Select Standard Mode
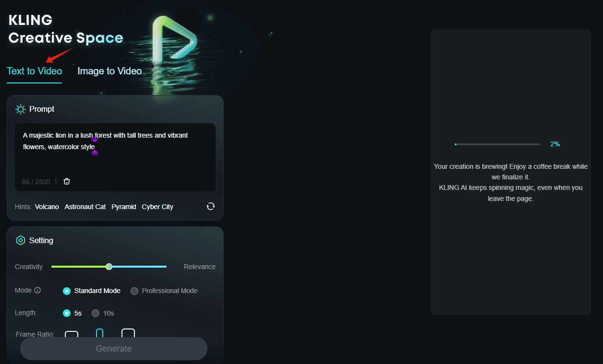 92,291
